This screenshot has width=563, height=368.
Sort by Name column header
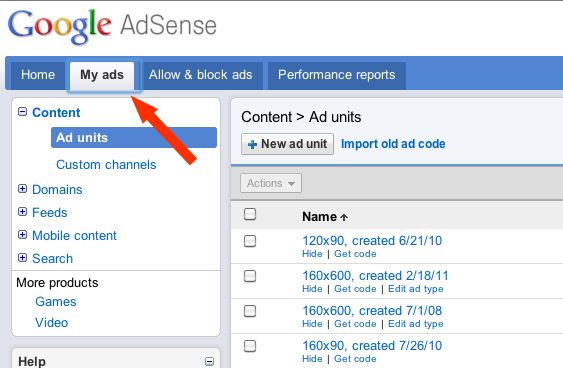point(325,217)
